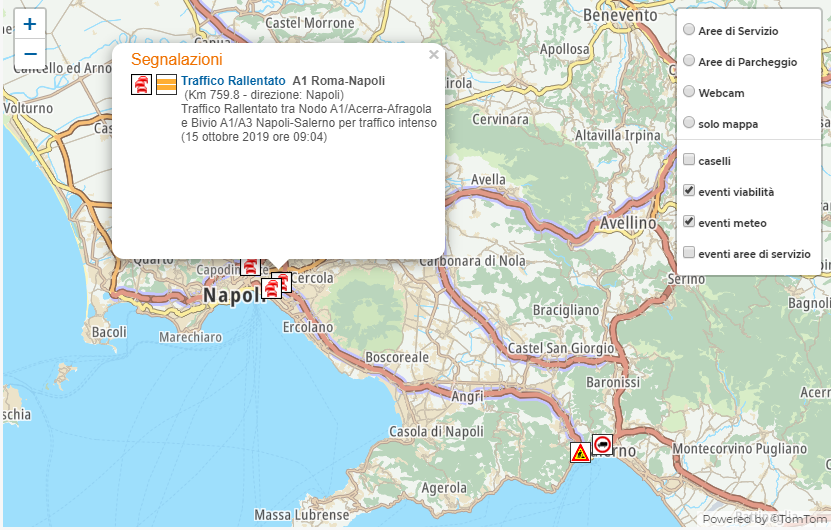Tick the eventi aree di servizio checkbox
This screenshot has width=831, height=530.
click(x=689, y=253)
